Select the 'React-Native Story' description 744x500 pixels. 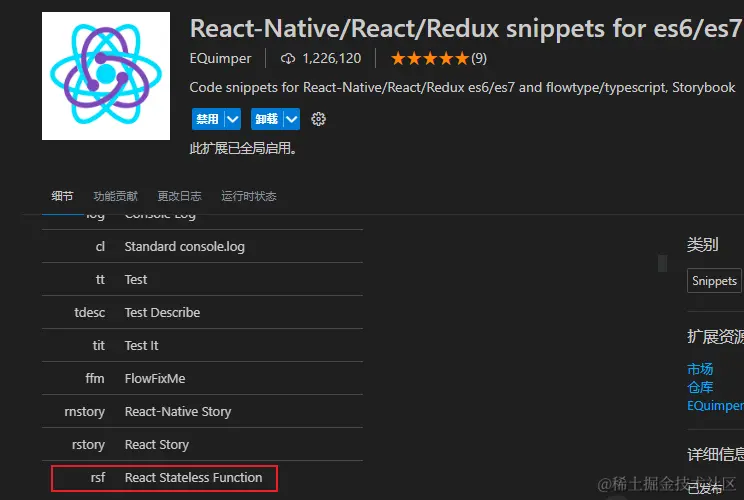pos(178,411)
